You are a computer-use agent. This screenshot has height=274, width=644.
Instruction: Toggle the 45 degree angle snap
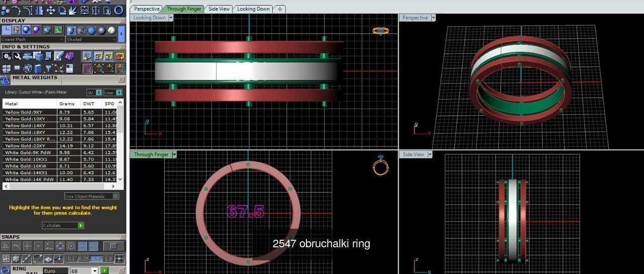[38, 258]
